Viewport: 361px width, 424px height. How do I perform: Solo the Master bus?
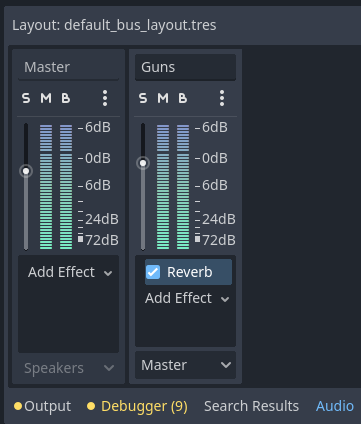(x=26, y=98)
